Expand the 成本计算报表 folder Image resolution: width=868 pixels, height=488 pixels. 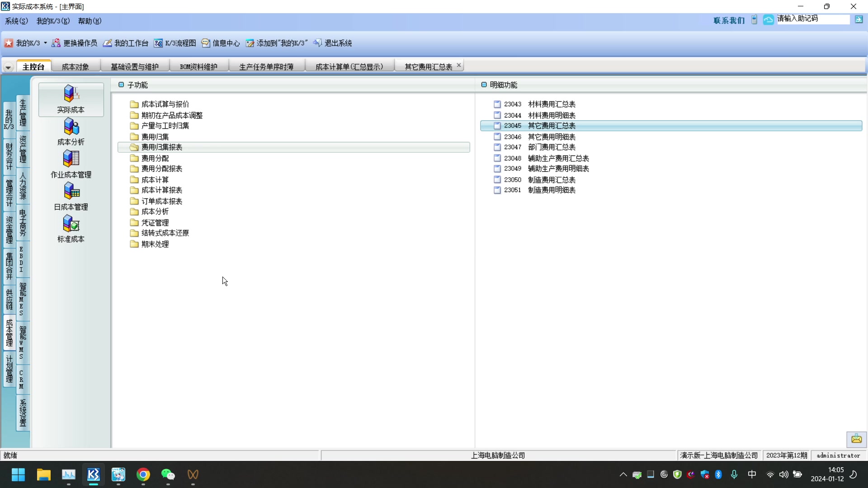pyautogui.click(x=161, y=190)
